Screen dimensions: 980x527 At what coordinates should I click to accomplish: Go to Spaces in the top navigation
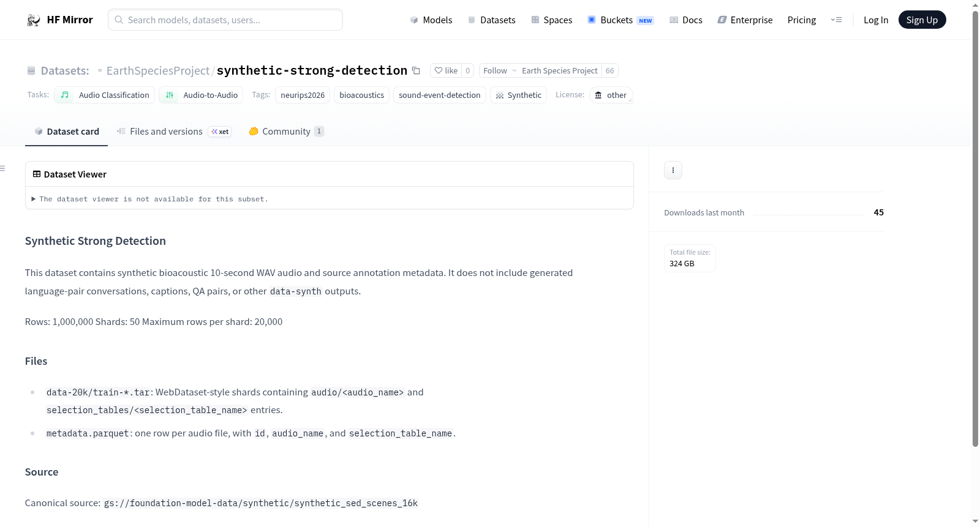pyautogui.click(x=551, y=20)
